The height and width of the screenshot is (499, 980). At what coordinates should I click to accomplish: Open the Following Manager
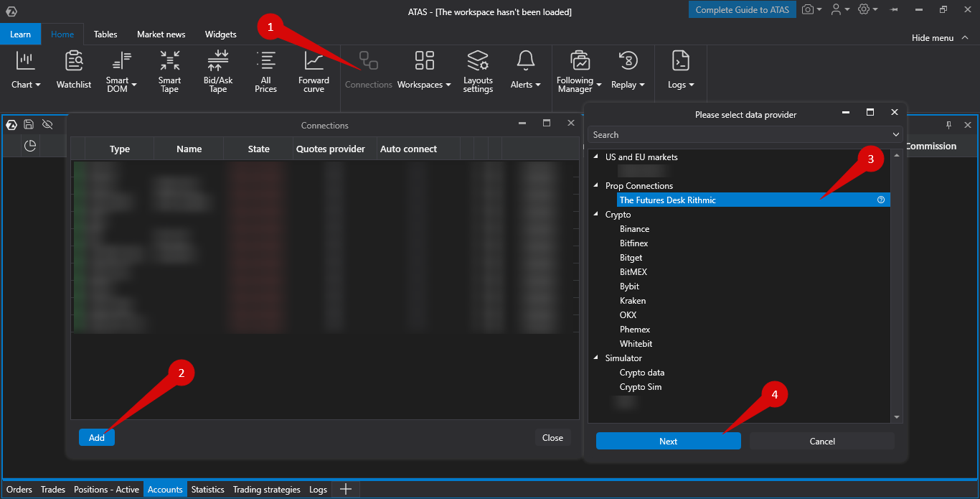pos(579,72)
